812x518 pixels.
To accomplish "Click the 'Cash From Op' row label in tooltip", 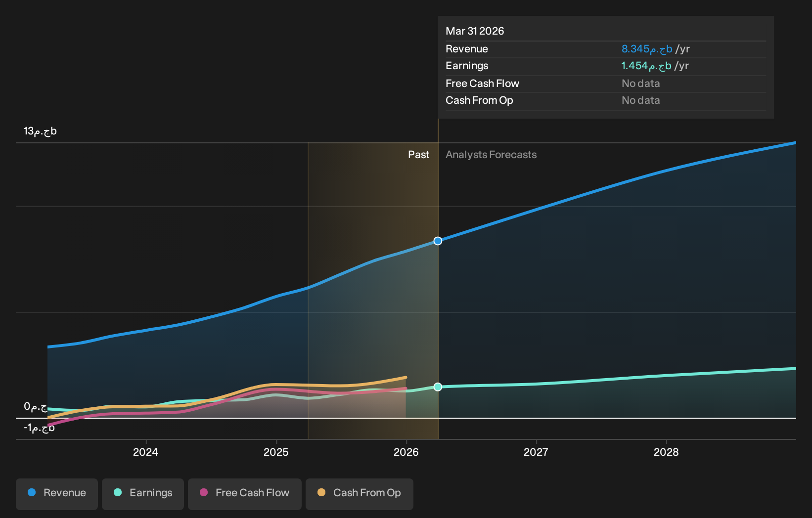I will tap(479, 100).
